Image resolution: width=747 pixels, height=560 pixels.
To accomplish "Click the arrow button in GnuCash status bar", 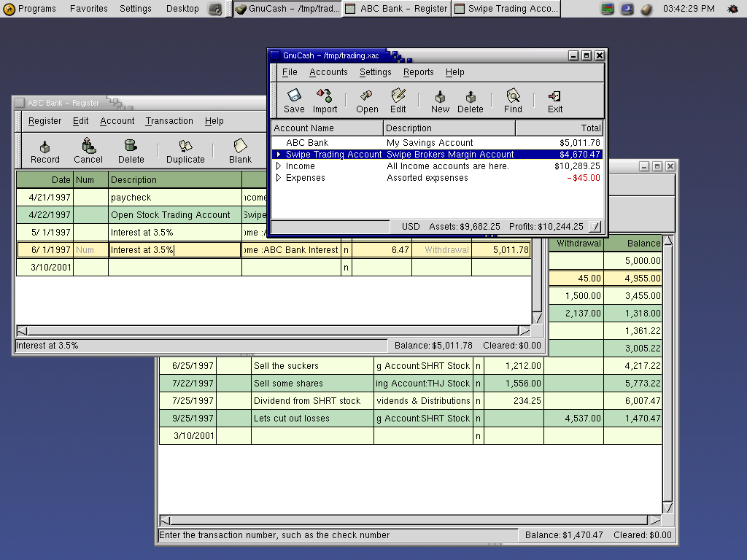I will pos(595,227).
